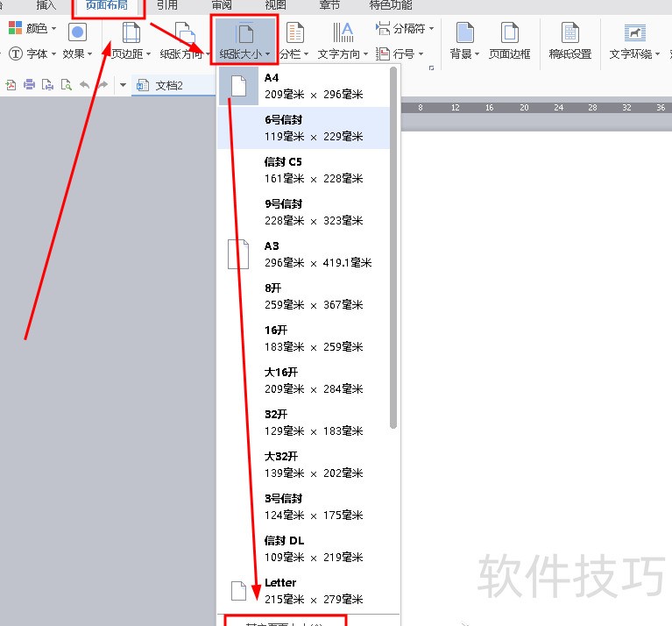Click the 字体 theme fonts icon
Viewport: 672px width, 626px height.
pyautogui.click(x=16, y=53)
